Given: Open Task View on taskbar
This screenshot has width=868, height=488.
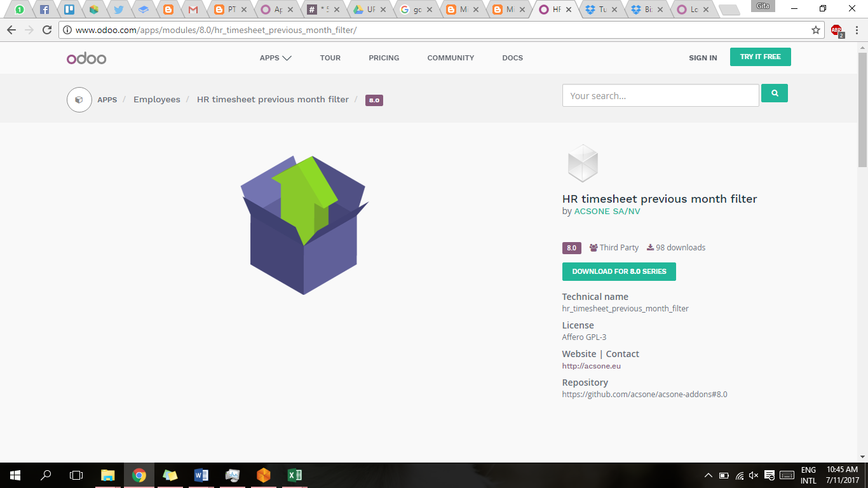Looking at the screenshot, I should [76, 475].
